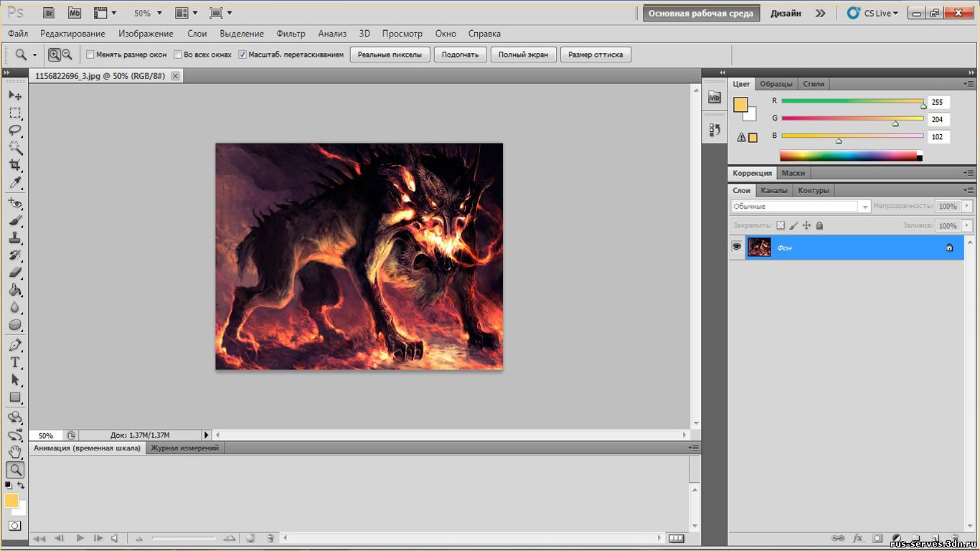Open the Screen Mode dropdown
Screen dimensions: 980x551
(220, 13)
